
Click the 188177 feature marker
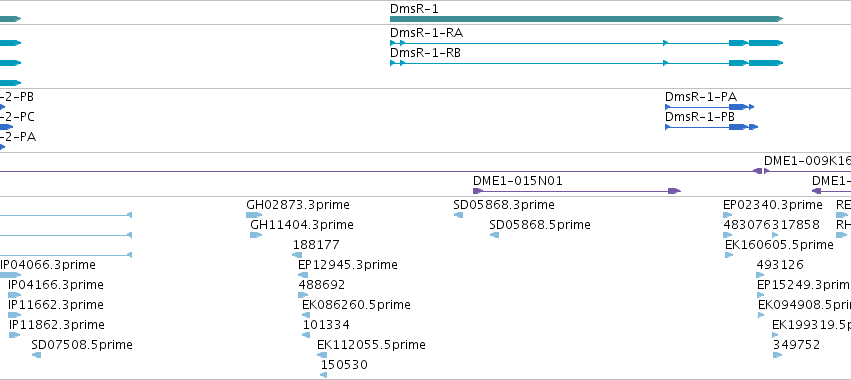pyautogui.click(x=297, y=255)
